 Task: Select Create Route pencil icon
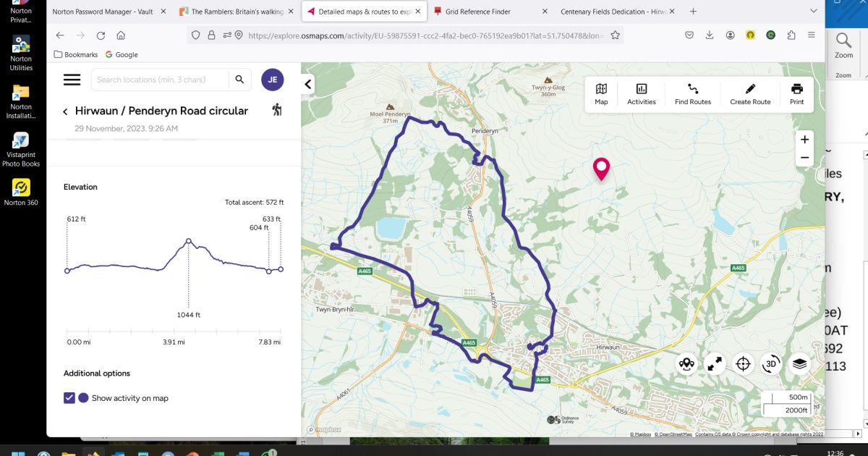point(749,94)
